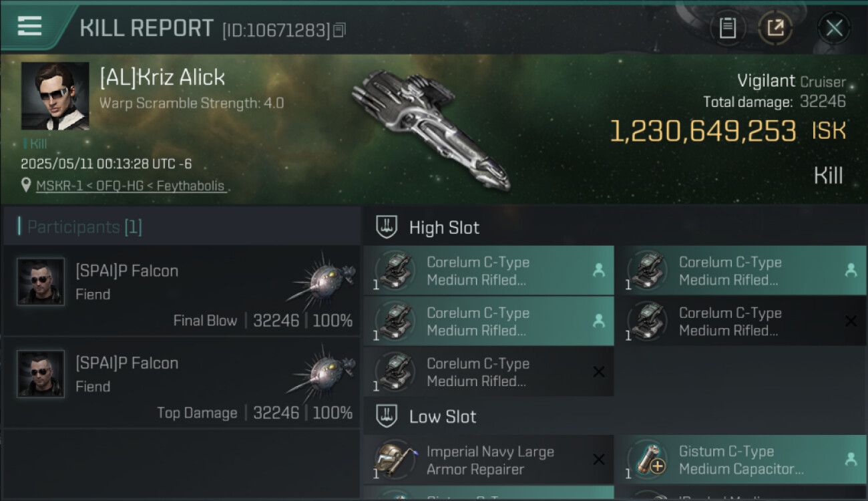Open the clipboard notes icon

tap(727, 28)
